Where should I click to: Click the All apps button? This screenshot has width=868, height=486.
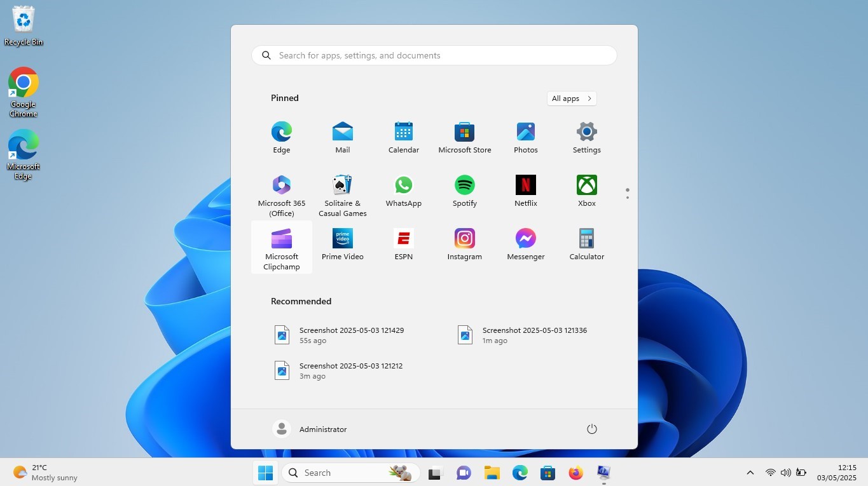click(x=572, y=98)
